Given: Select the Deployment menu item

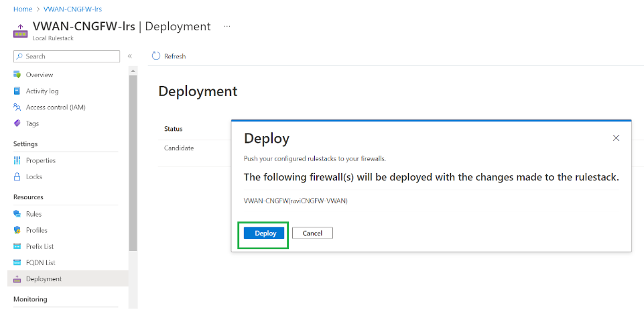Looking at the screenshot, I should point(44,278).
